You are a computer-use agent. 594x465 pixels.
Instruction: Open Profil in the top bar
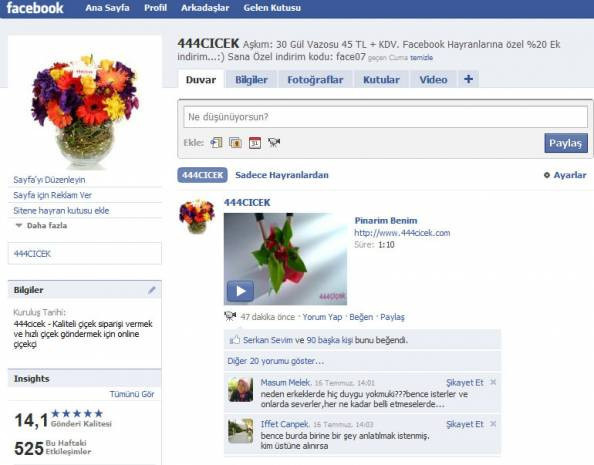click(155, 8)
